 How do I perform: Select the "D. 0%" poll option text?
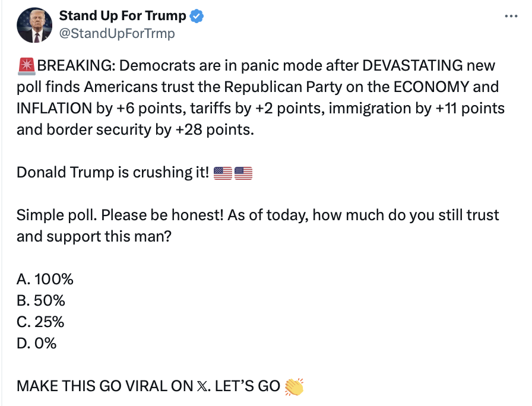37,344
